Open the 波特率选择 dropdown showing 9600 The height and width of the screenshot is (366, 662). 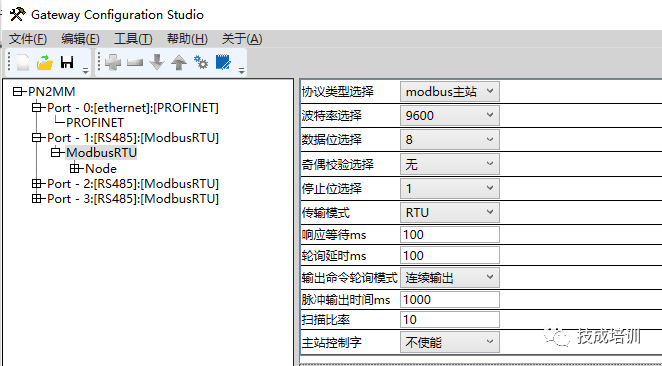pos(450,115)
